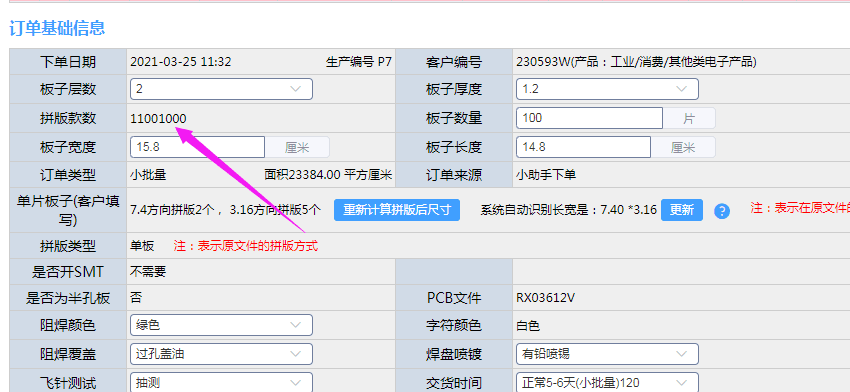
Task: Click the 拼版款数 value 11001000
Action: click(x=158, y=118)
